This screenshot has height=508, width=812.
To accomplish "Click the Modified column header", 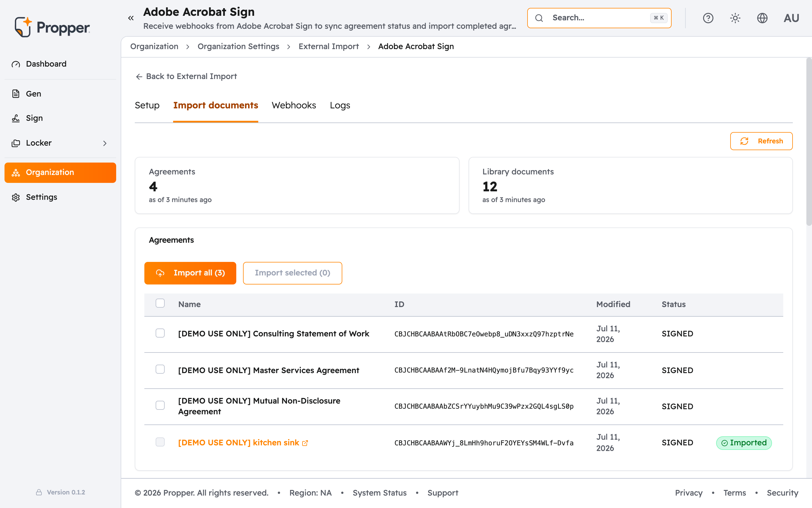I will pyautogui.click(x=613, y=305).
